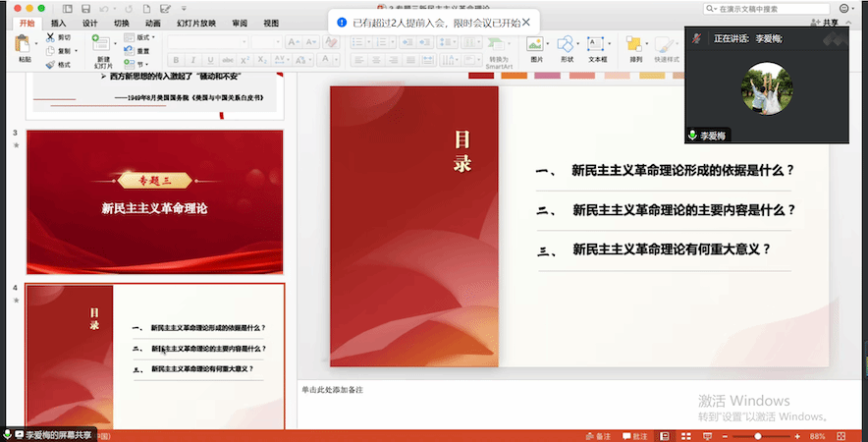Insert a picture with the 图片 icon
Viewport: 868px width, 442px height.
535,45
